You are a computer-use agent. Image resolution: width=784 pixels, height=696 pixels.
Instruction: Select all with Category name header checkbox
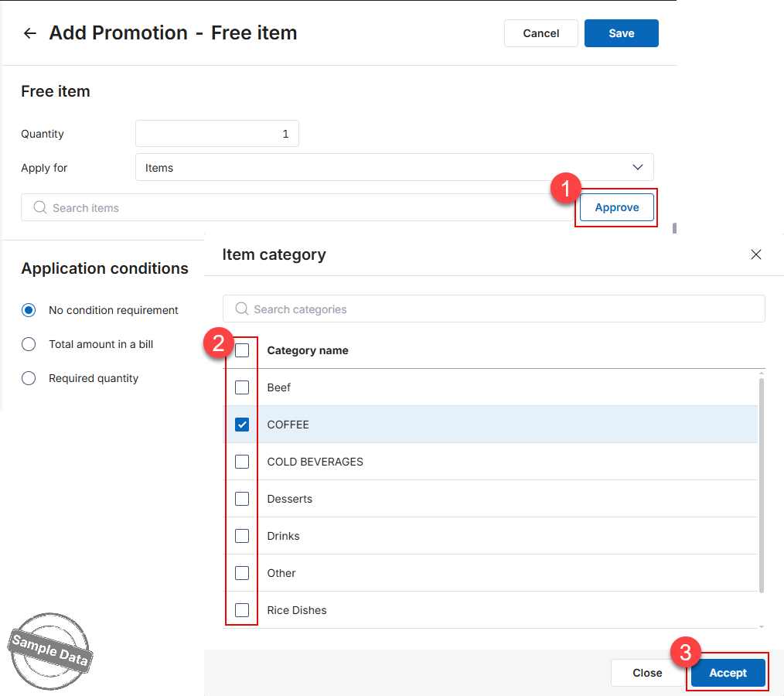(242, 350)
